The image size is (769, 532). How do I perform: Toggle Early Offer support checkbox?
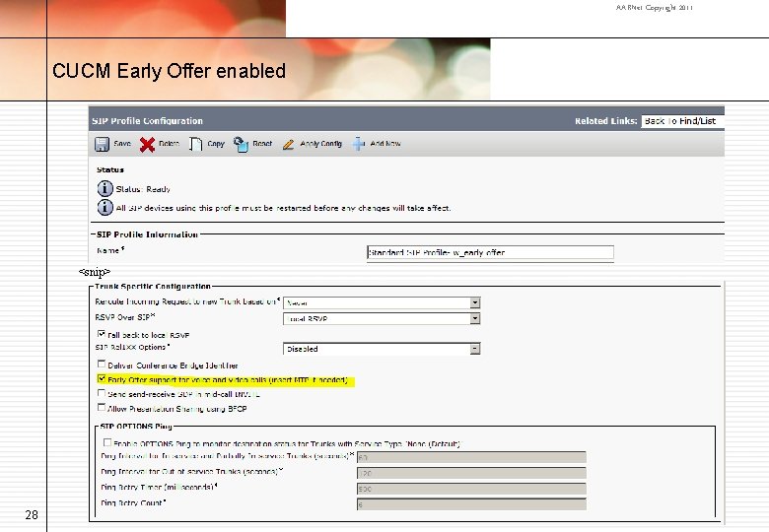[102, 378]
